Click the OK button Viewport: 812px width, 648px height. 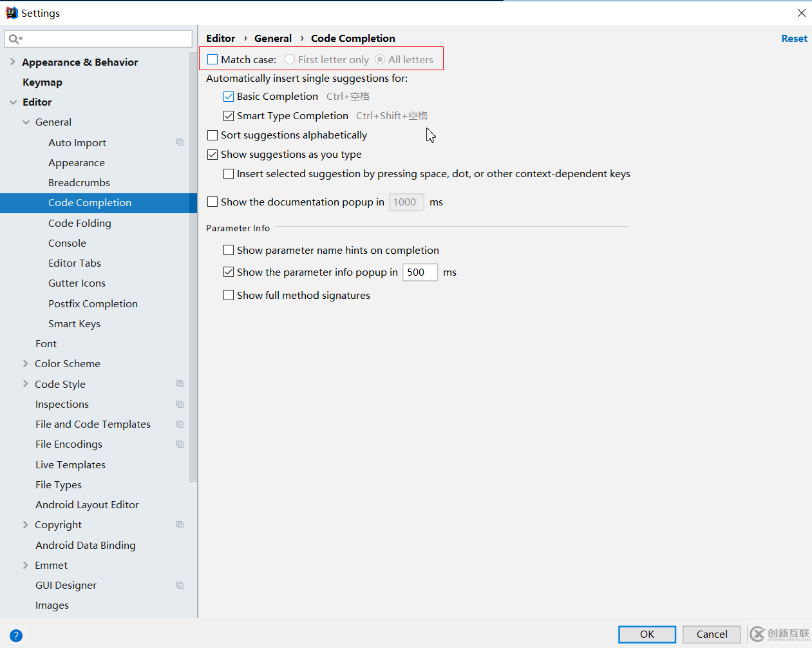647,634
